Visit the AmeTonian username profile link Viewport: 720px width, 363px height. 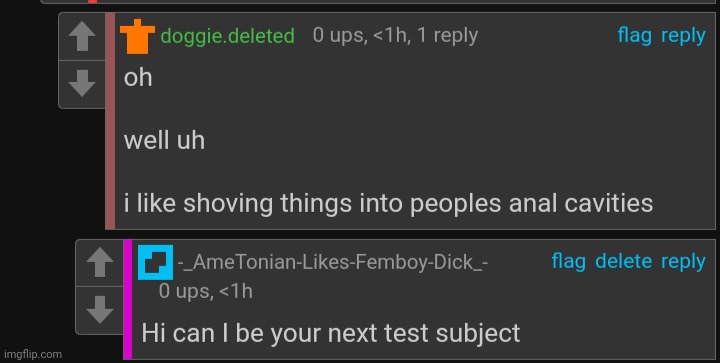332,262
